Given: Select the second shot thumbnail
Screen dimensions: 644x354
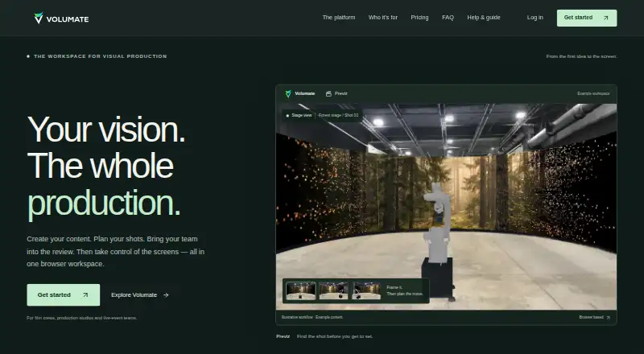Looking at the screenshot, I should (333, 290).
